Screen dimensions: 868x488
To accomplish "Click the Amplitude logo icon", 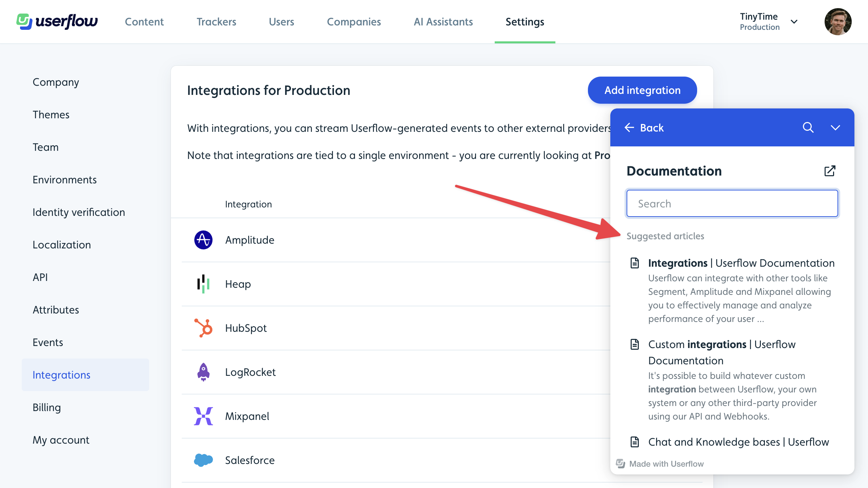I will click(203, 240).
